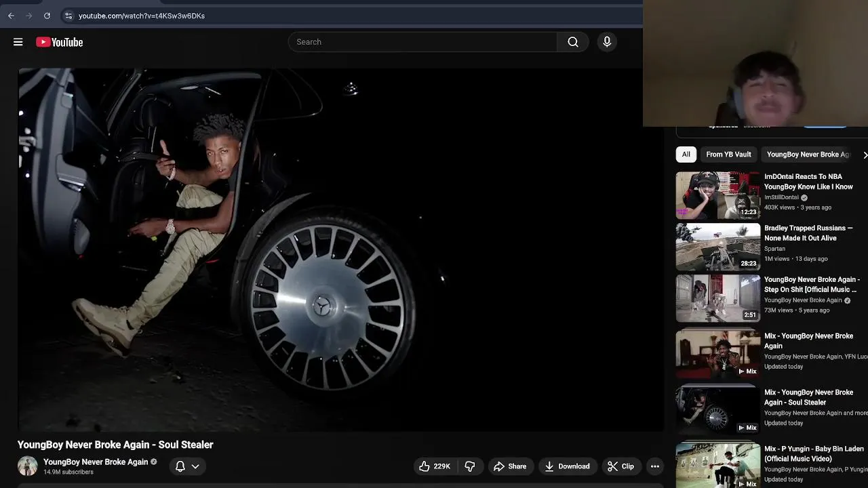868x488 pixels.
Task: Click the ImStillDontai channel name
Action: pos(781,197)
